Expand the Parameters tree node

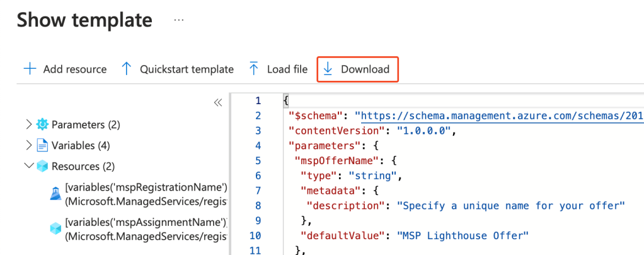(28, 124)
